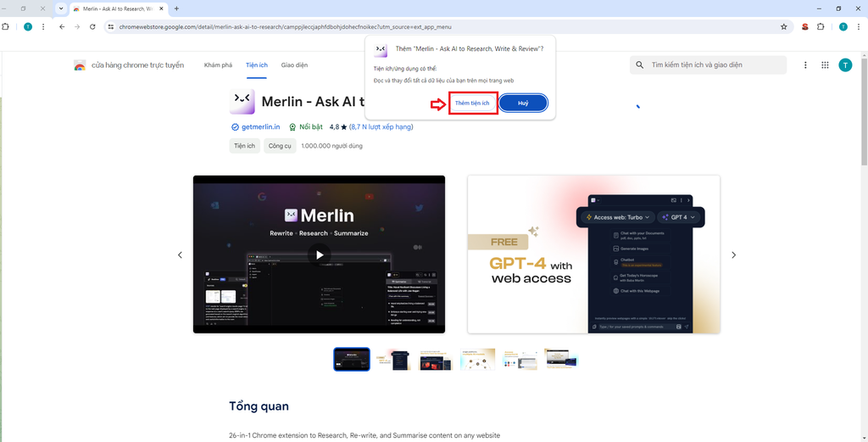Open extensions puzzle icon beside red S
Viewport: 868px width, 442px height.
[x=821, y=26]
